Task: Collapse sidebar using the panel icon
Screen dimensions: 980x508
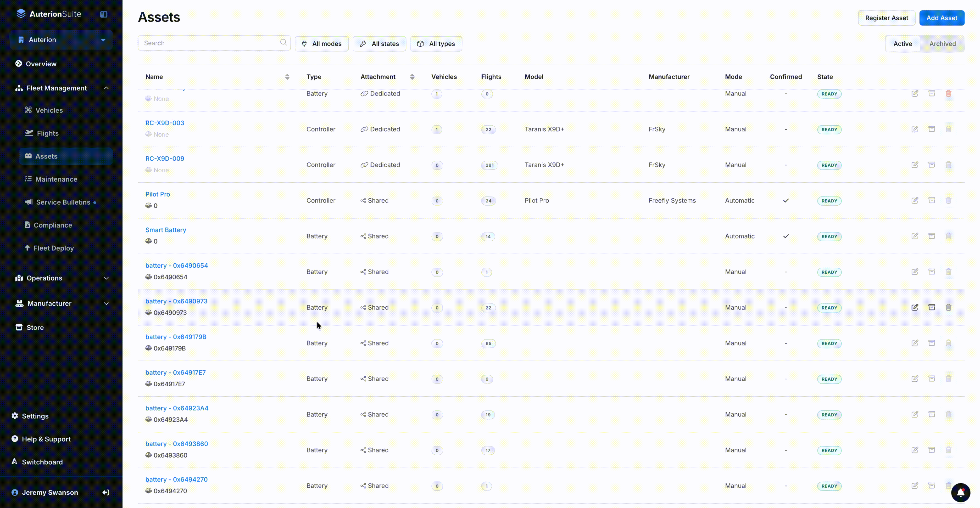Action: point(103,14)
